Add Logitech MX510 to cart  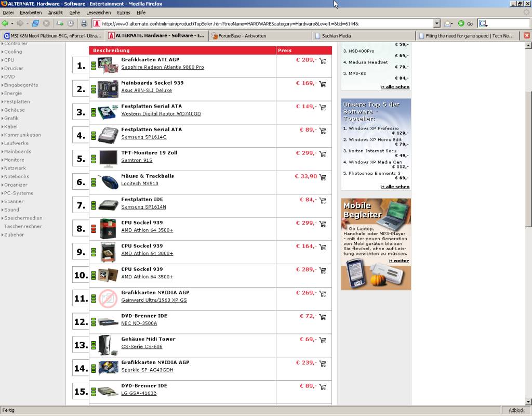point(322,177)
